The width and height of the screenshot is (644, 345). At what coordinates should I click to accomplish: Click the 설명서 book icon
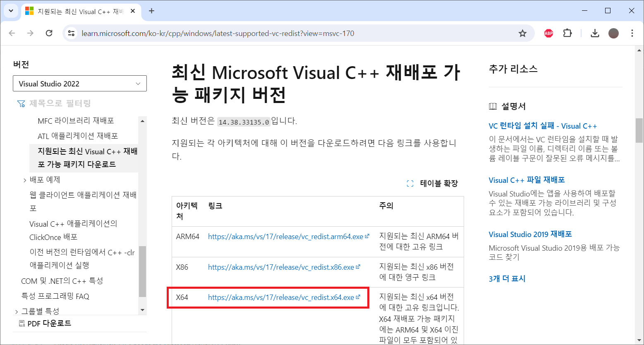pos(493,107)
